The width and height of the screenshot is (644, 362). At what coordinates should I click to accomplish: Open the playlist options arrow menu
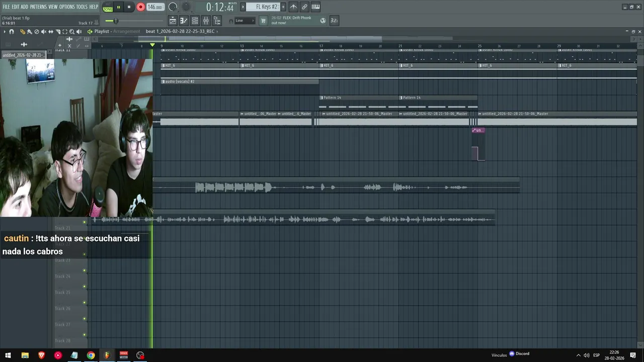point(5,32)
